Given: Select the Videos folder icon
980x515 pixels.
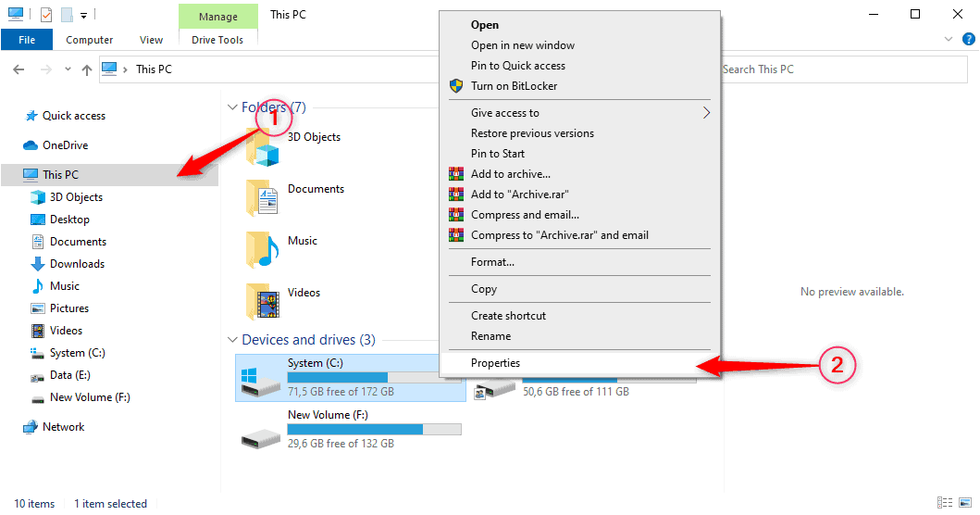Looking at the screenshot, I should coord(263,302).
